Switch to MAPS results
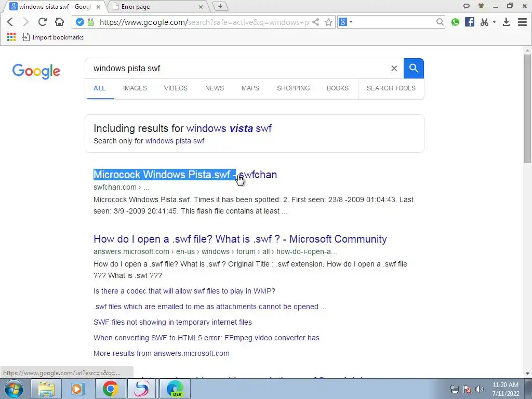 [250, 88]
